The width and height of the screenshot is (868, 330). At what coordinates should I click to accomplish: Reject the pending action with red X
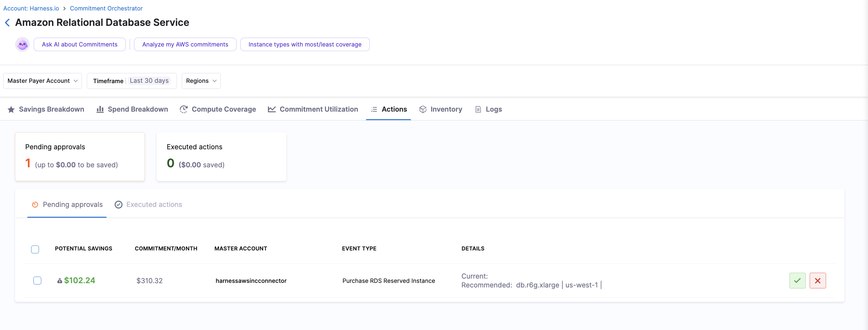(x=817, y=281)
